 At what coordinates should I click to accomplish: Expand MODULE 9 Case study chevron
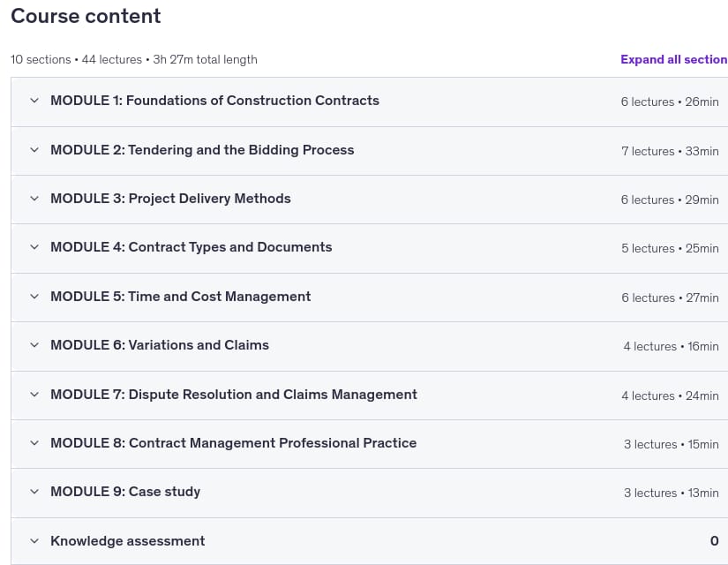[x=34, y=492]
